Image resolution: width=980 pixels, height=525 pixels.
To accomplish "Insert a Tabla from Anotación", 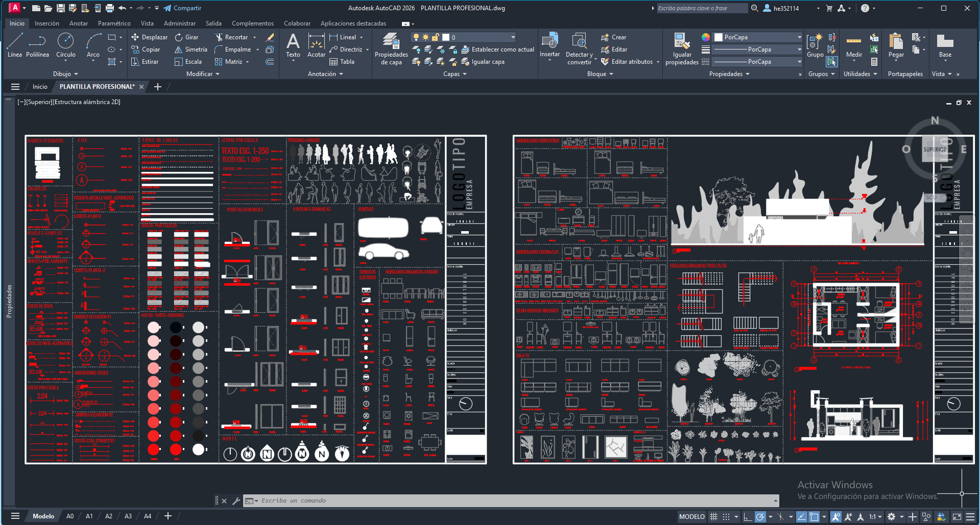I will [x=342, y=62].
